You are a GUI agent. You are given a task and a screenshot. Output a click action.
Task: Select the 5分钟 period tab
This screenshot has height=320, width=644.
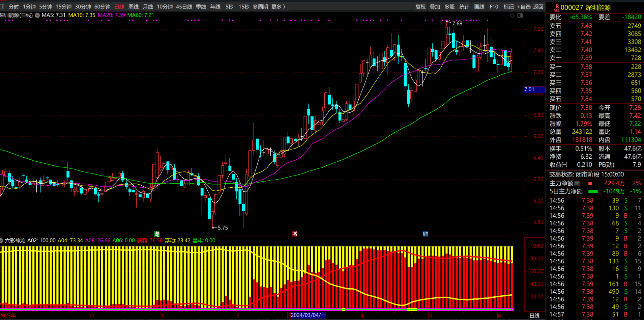point(46,7)
